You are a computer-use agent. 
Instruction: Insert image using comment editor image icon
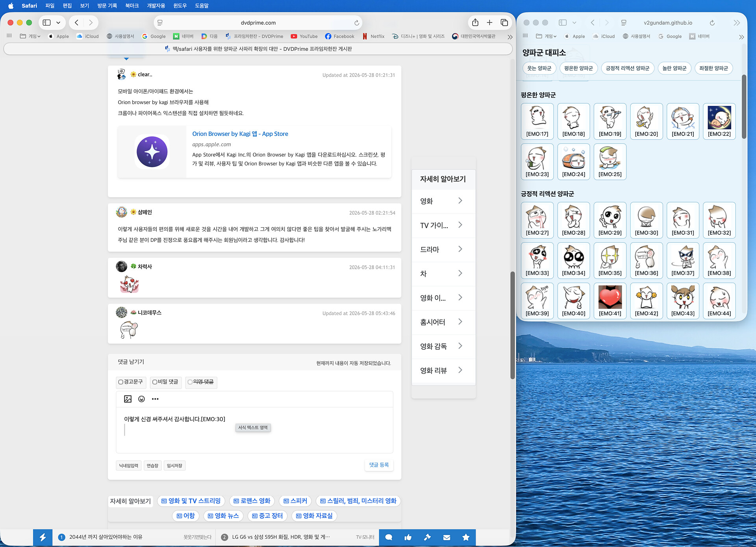128,399
